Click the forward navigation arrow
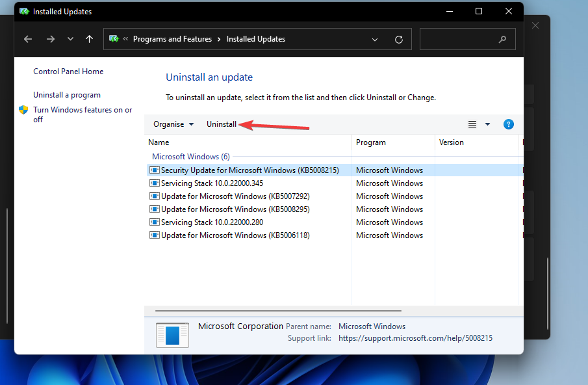Screen dimensions: 588x385 (x=50, y=39)
